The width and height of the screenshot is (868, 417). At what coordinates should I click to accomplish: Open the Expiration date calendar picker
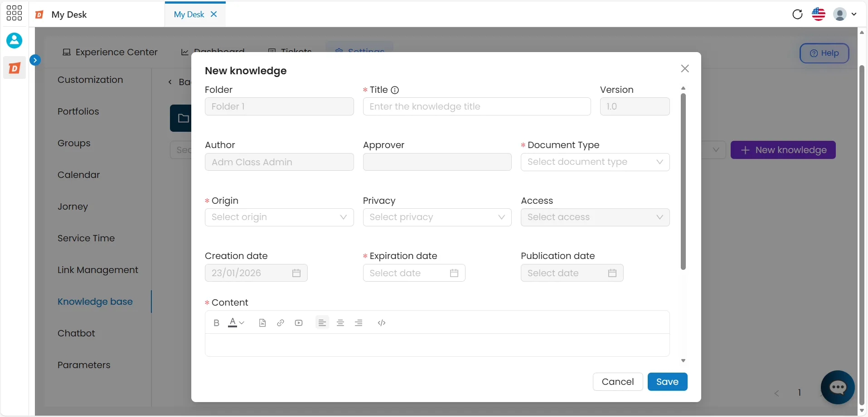coord(454,273)
